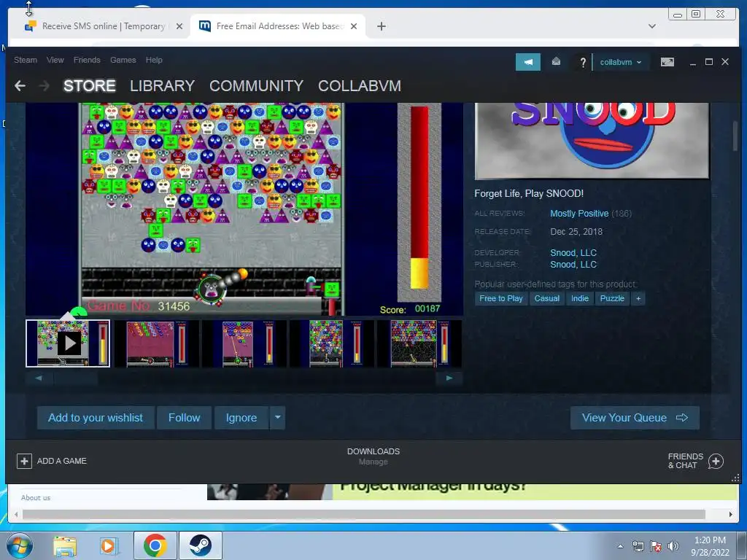
Task: Close the Free Email Addresses tab
Action: click(354, 26)
